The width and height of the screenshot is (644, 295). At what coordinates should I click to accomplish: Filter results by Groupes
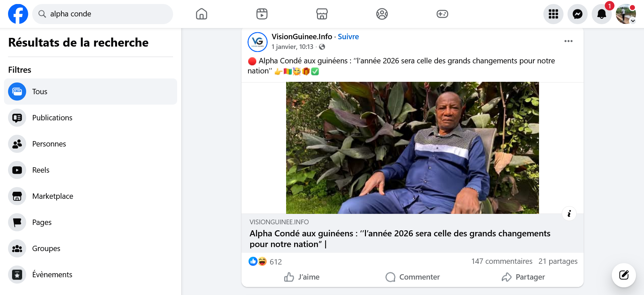point(46,248)
